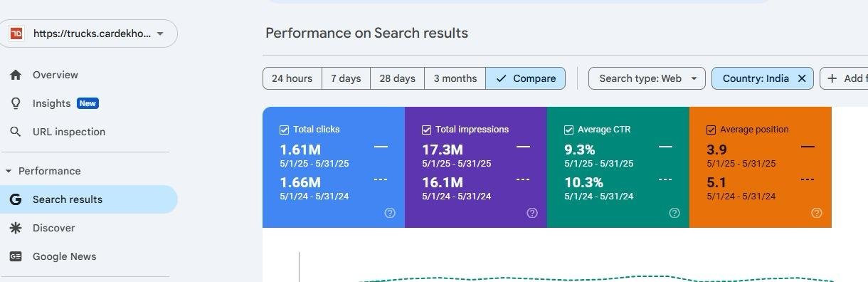Open the Search type: Web dropdown
Image resolution: width=868 pixels, height=282 pixels.
click(x=647, y=78)
